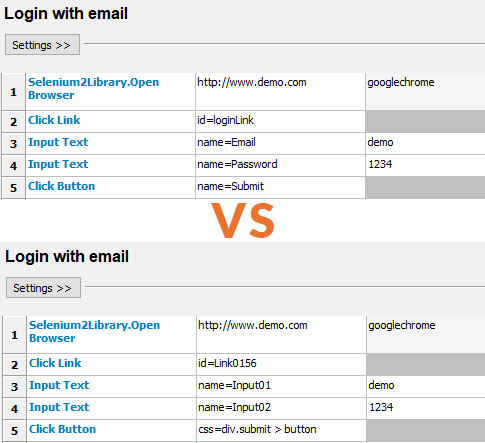
Task: Select the id=loginLink cell
Action: (x=280, y=122)
